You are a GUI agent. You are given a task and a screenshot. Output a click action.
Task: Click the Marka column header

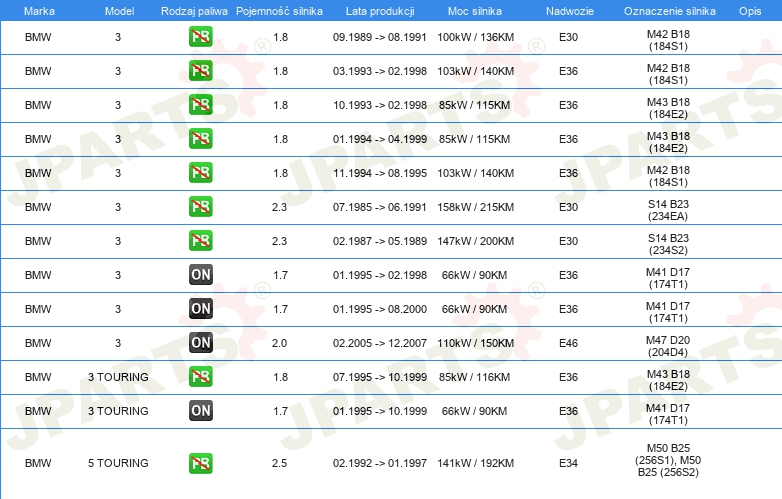click(x=39, y=11)
